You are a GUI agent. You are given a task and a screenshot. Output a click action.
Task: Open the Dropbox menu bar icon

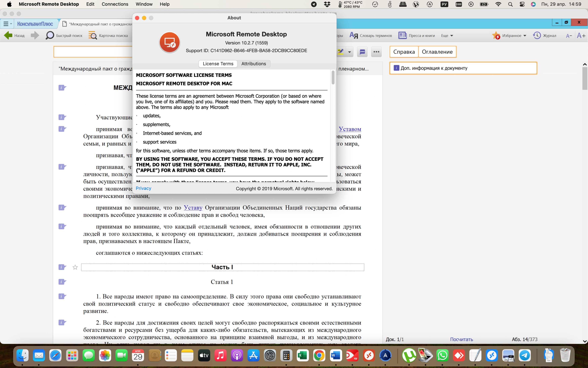327,4
